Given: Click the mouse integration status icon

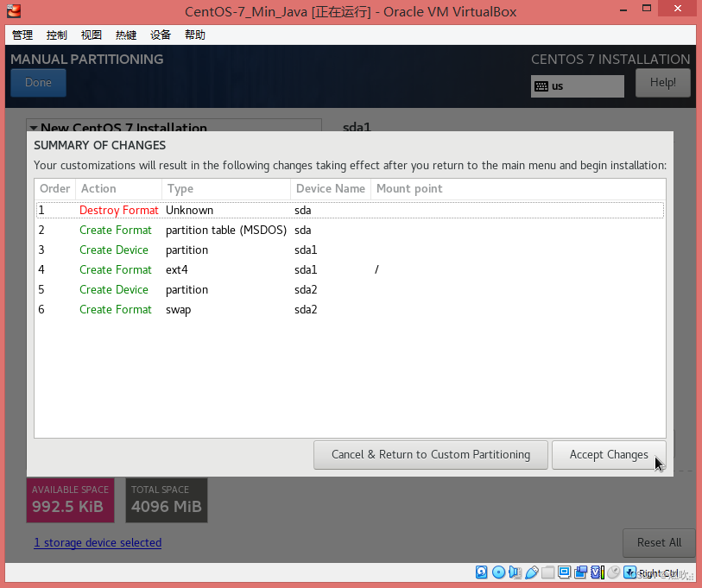Looking at the screenshot, I should 614,572.
